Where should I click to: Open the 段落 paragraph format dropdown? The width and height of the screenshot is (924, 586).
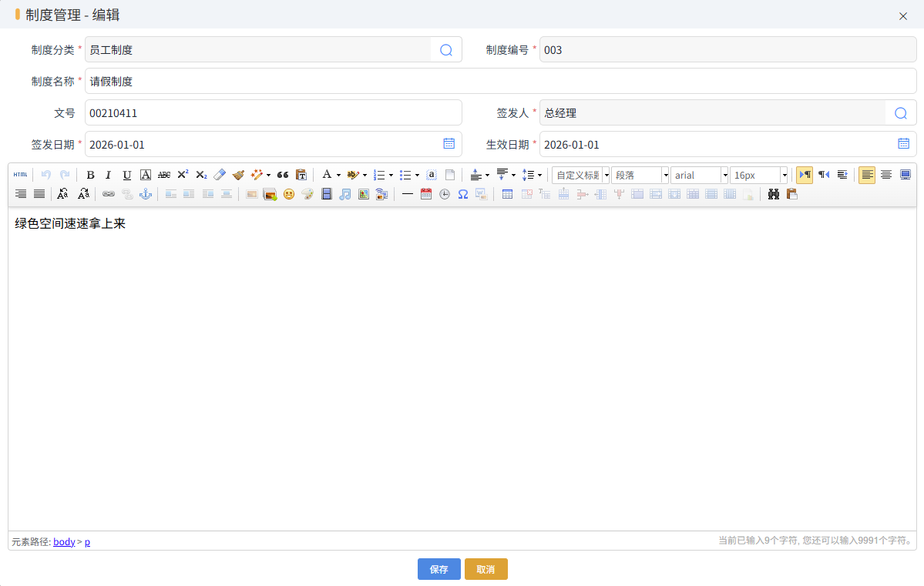tap(665, 176)
